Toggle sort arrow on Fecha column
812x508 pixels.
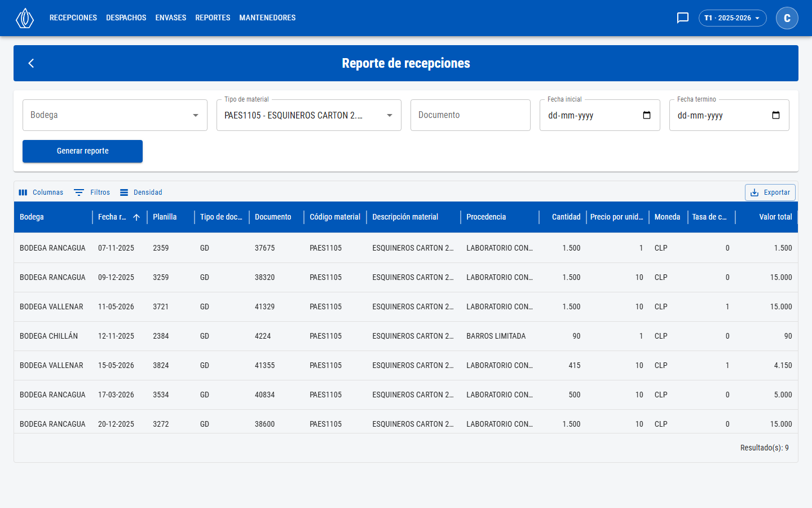pyautogui.click(x=136, y=217)
